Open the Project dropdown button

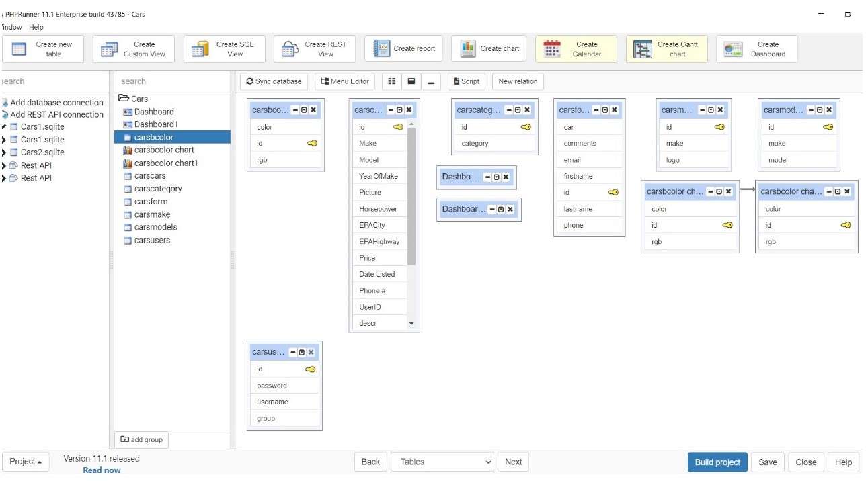coord(26,462)
